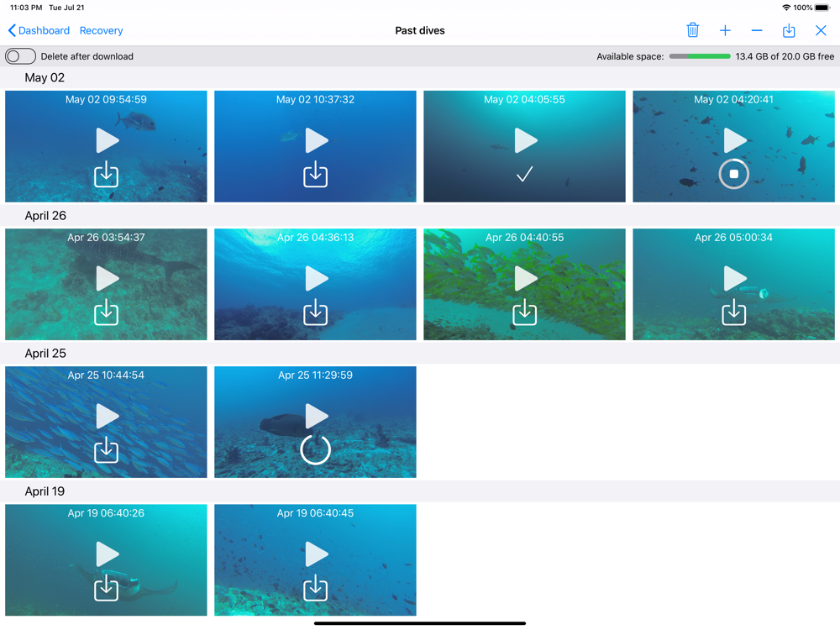Tap the progress circle on Apr 25 11:29:59

click(316, 449)
